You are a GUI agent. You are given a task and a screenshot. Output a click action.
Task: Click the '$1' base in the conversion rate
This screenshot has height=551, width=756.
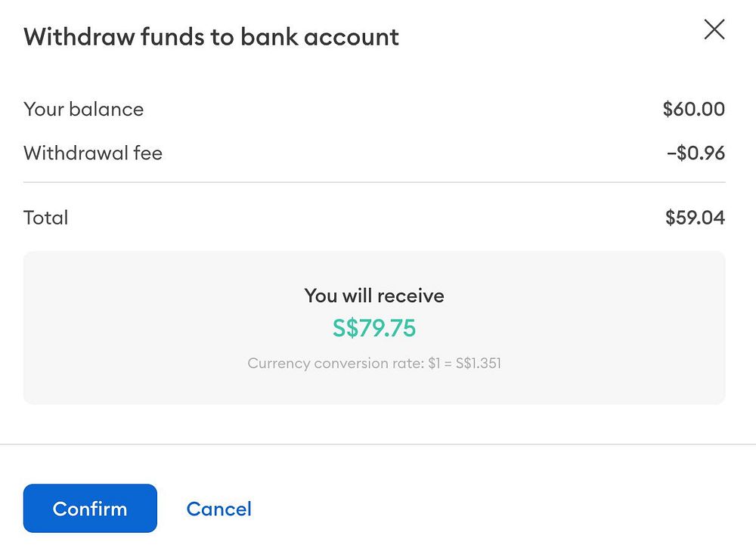pos(433,364)
